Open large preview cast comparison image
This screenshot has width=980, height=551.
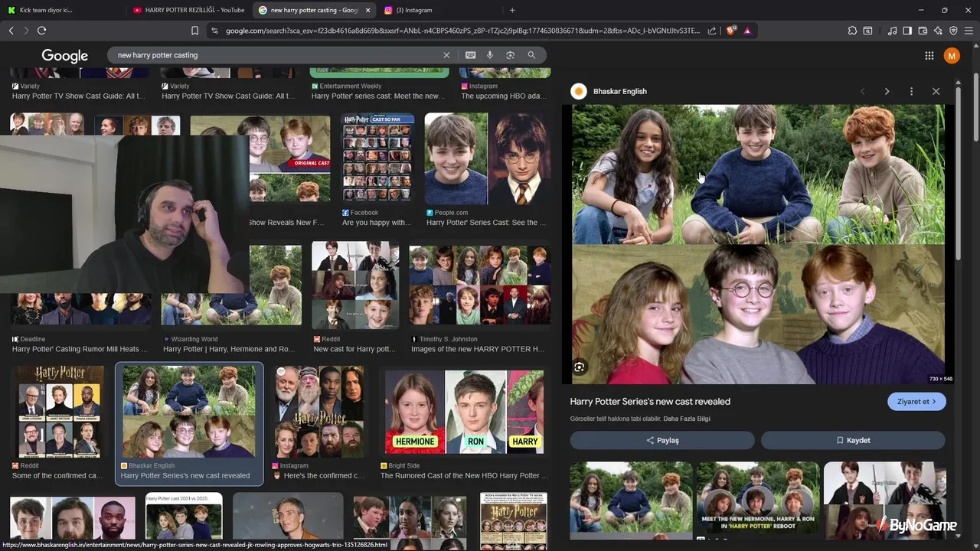coord(758,244)
